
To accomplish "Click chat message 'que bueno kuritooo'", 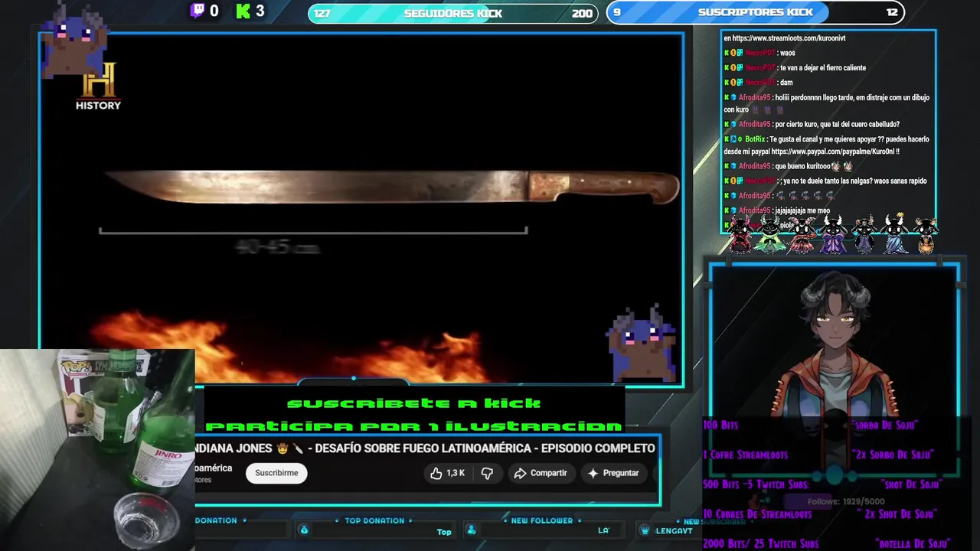I will [802, 166].
